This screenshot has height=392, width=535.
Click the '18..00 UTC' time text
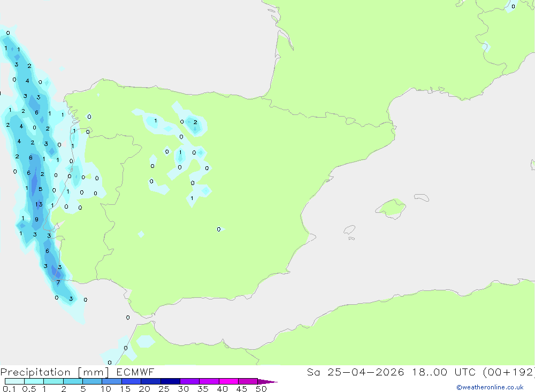444,372
